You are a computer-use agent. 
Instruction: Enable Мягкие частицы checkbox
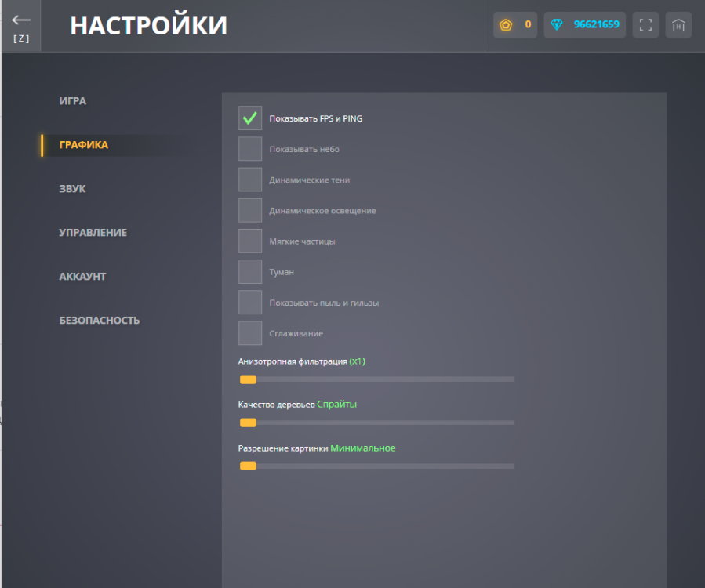tap(250, 241)
